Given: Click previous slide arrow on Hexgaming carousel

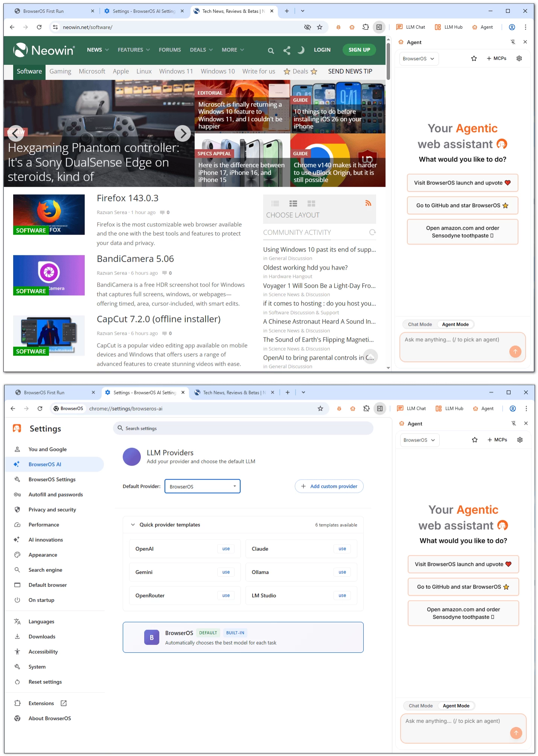Looking at the screenshot, I should pyautogui.click(x=15, y=133).
